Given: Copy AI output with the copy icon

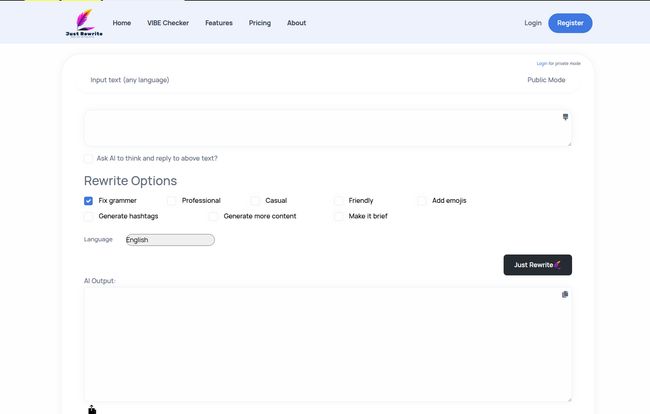Looking at the screenshot, I should 565,294.
